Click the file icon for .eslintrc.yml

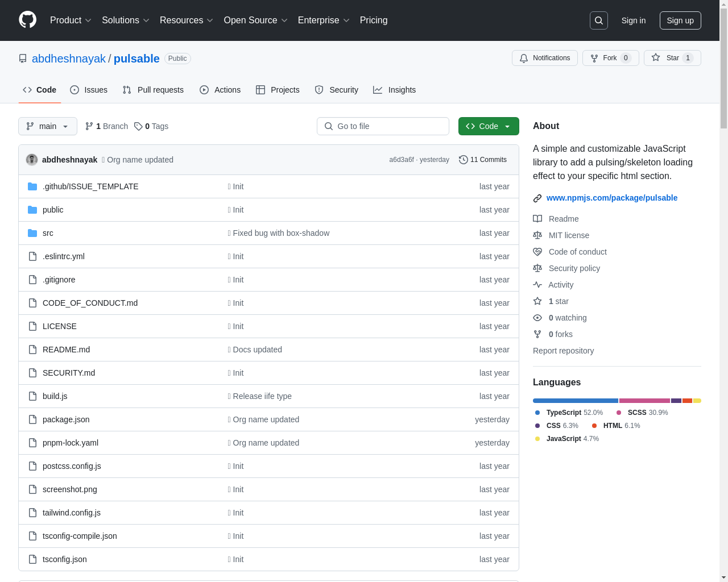click(32, 256)
